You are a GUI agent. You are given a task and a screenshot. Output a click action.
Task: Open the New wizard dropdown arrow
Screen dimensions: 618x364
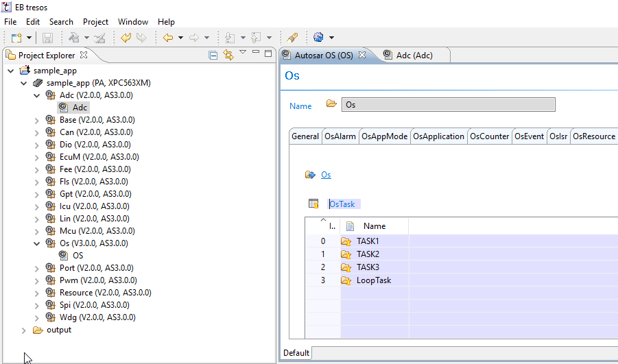coord(29,38)
